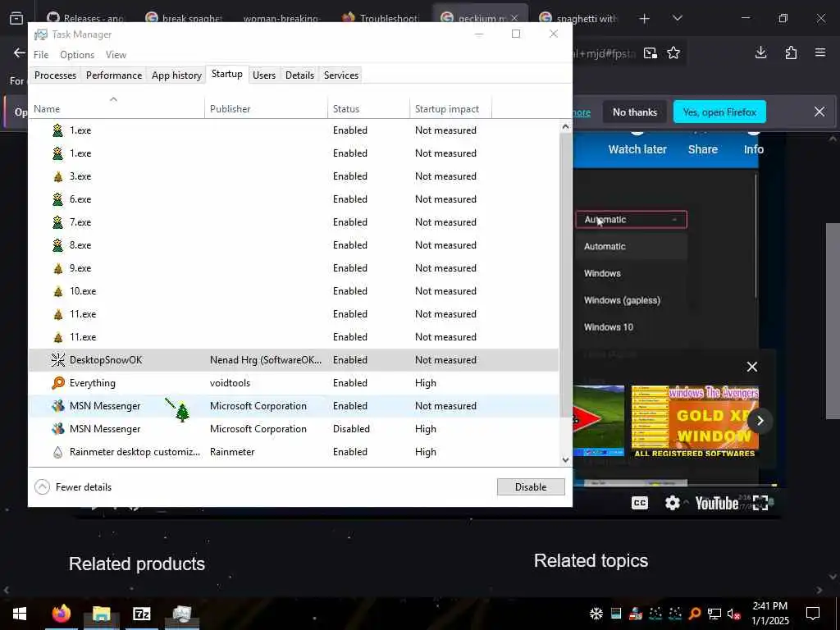Image resolution: width=840 pixels, height=630 pixels.
Task: Click the MSN Messenger tray icon
Action: (x=636, y=614)
